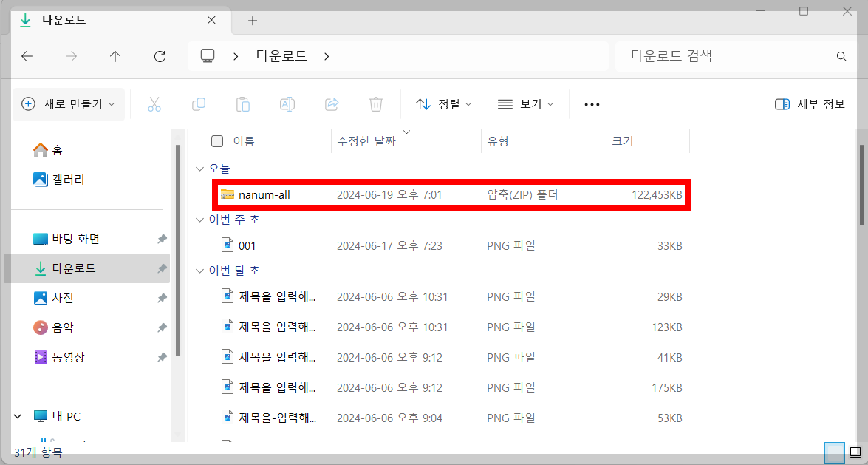Select the Rename icon
Screen dimensions: 868x465
[287, 104]
